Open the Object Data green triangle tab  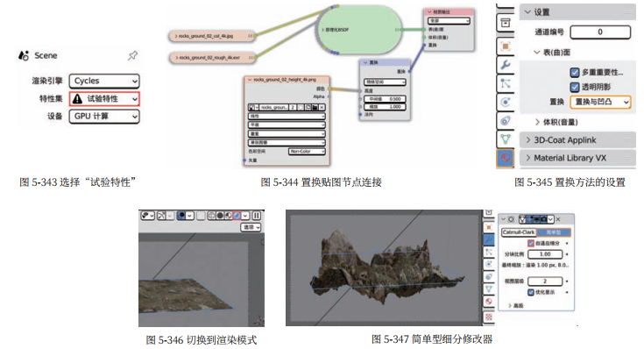(506, 139)
